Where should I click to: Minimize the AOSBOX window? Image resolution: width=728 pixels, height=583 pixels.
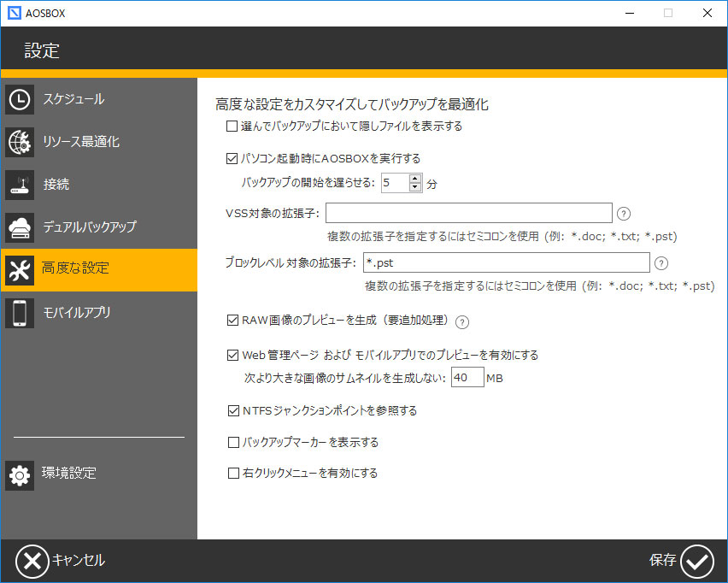pyautogui.click(x=630, y=13)
